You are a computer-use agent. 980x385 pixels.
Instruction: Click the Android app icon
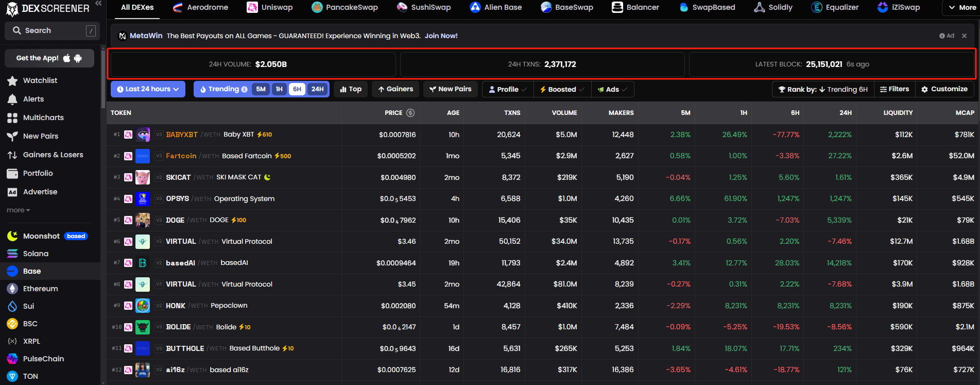78,58
